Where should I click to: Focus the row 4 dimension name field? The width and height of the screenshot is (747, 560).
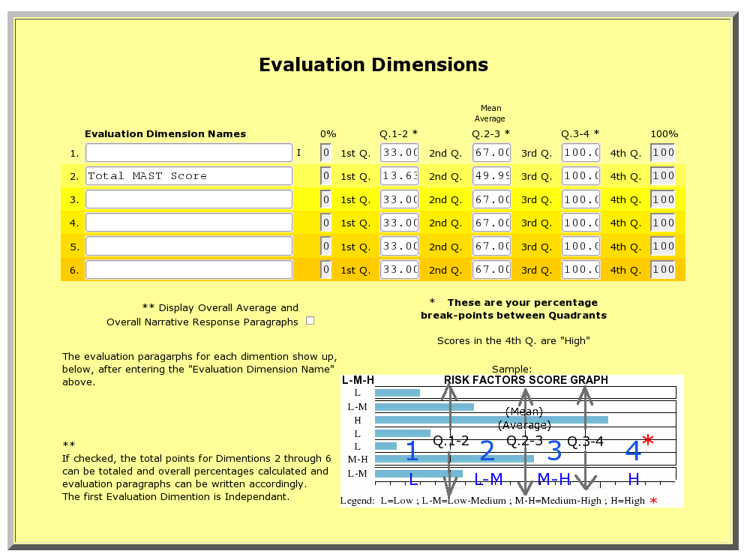coord(189,223)
